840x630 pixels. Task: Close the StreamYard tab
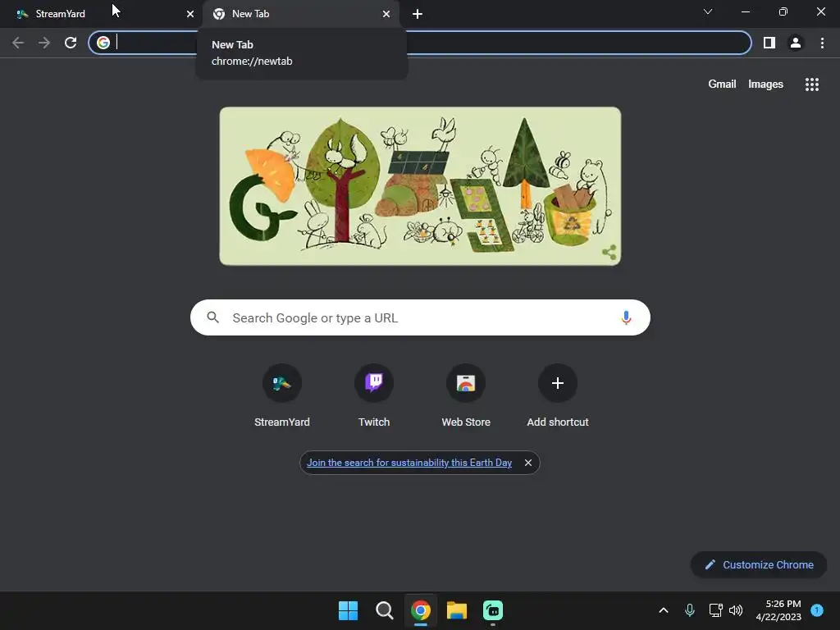pyautogui.click(x=189, y=14)
